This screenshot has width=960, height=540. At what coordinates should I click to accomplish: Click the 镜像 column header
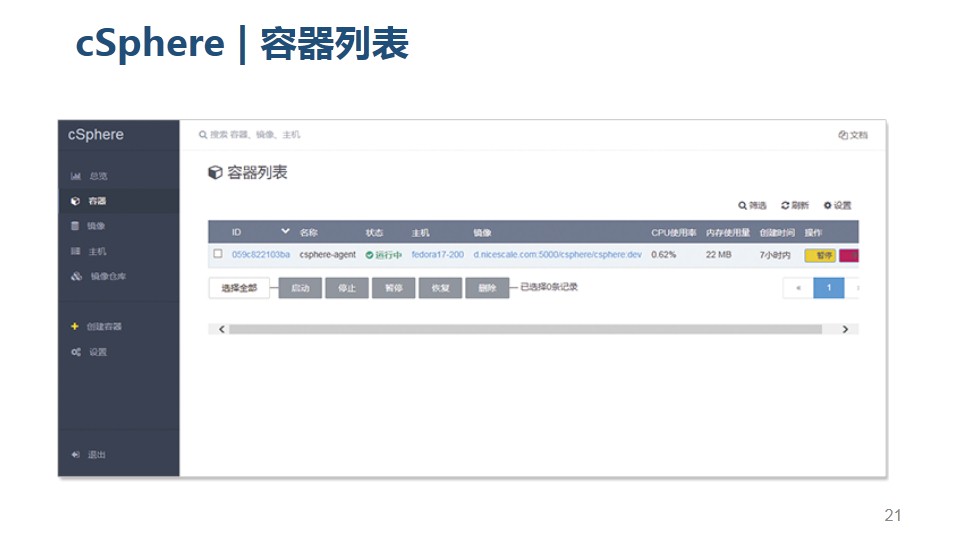point(482,233)
